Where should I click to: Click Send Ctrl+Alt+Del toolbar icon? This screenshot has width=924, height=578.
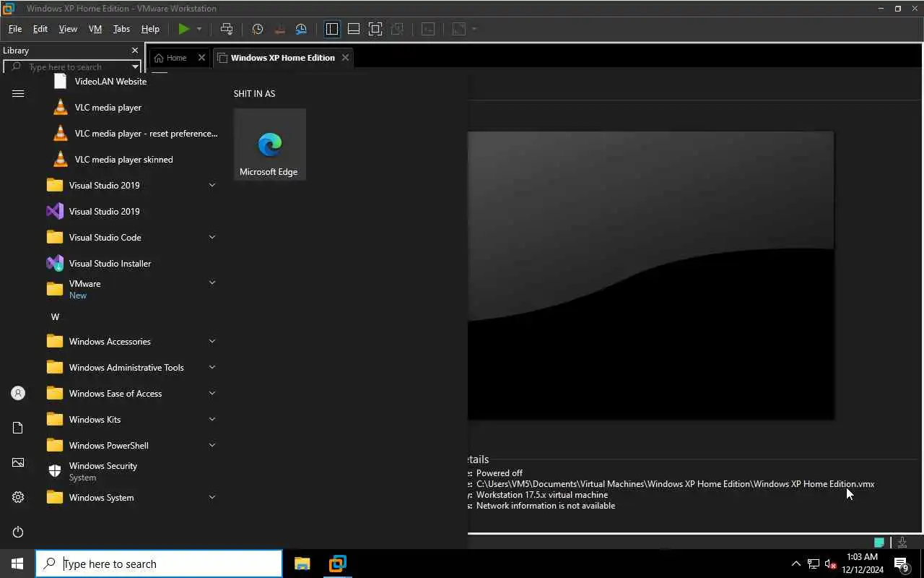click(227, 29)
